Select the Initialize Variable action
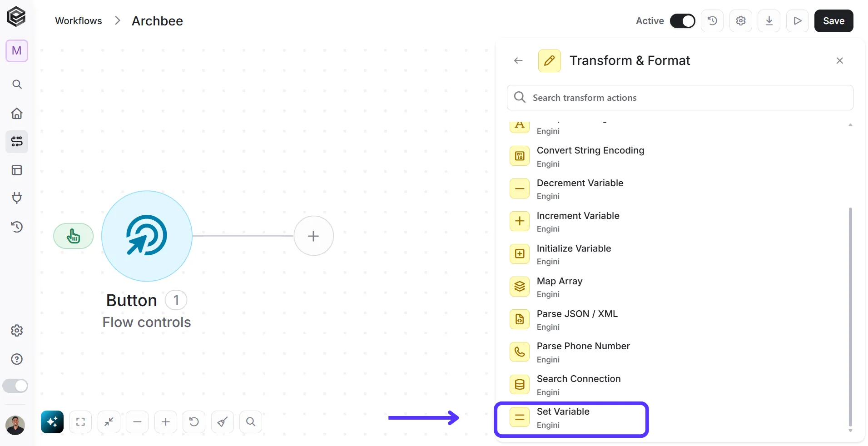 pos(677,254)
